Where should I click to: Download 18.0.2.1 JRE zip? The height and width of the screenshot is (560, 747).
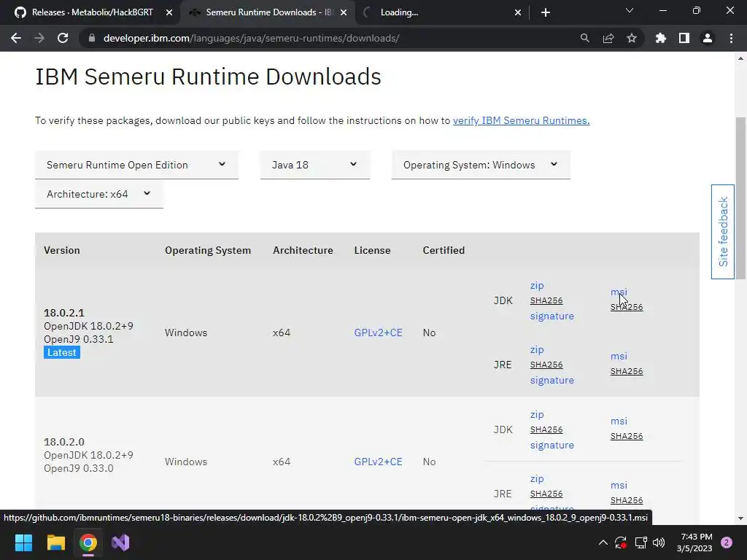537,349
